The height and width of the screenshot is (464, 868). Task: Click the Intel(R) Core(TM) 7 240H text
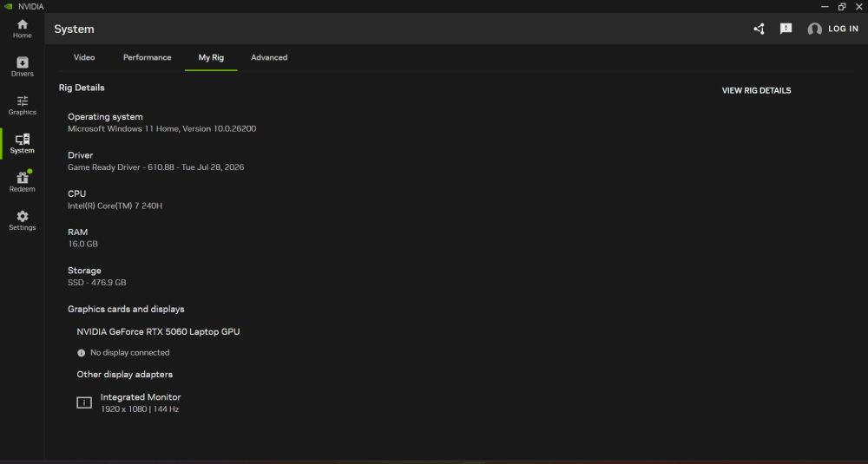pyautogui.click(x=115, y=206)
